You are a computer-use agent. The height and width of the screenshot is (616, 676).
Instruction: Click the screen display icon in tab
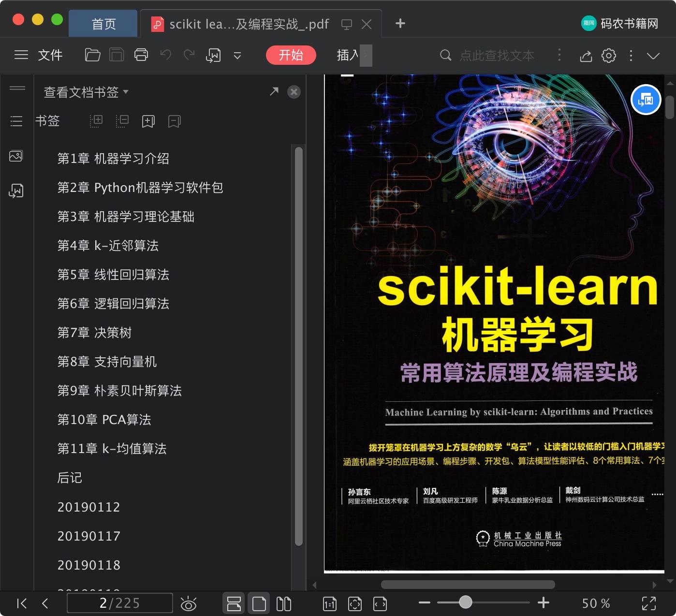point(346,24)
